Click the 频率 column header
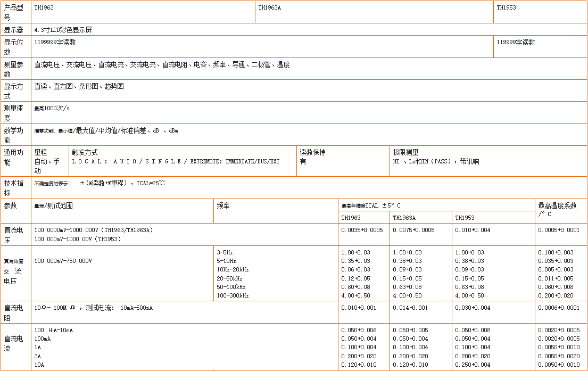The width and height of the screenshot is (588, 371). click(223, 205)
